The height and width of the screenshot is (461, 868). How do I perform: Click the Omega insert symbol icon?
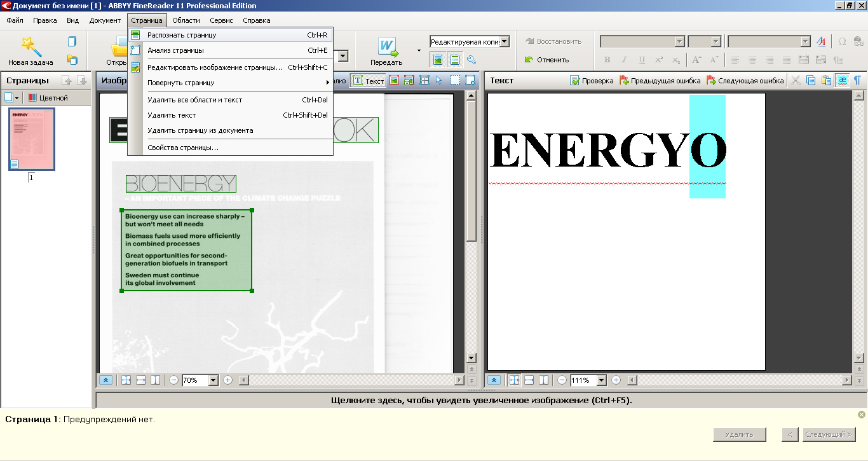click(x=842, y=41)
